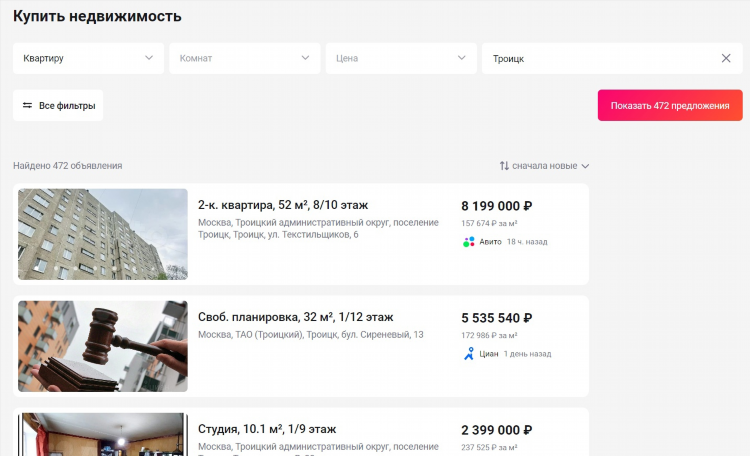750x456 pixels.
Task: Open the Студия, 10.1 м² listing
Action: coord(267,429)
